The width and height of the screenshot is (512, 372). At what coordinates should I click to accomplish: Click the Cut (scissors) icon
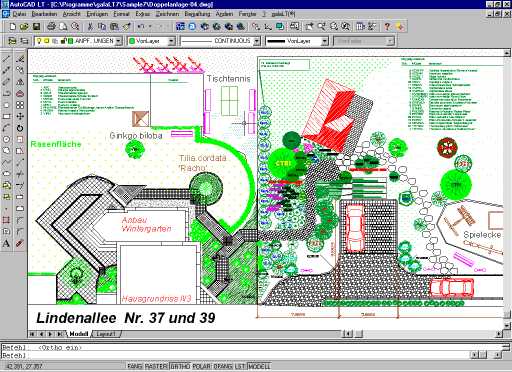(90, 27)
